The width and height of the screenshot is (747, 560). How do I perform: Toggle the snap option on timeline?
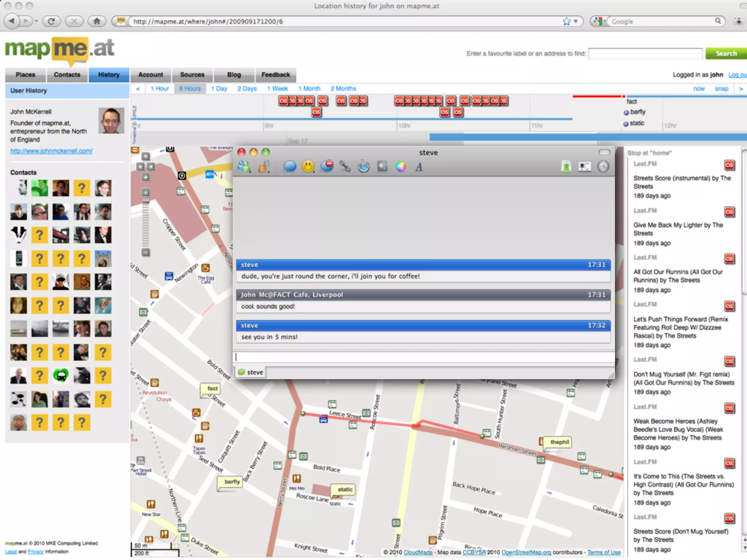coord(721,89)
